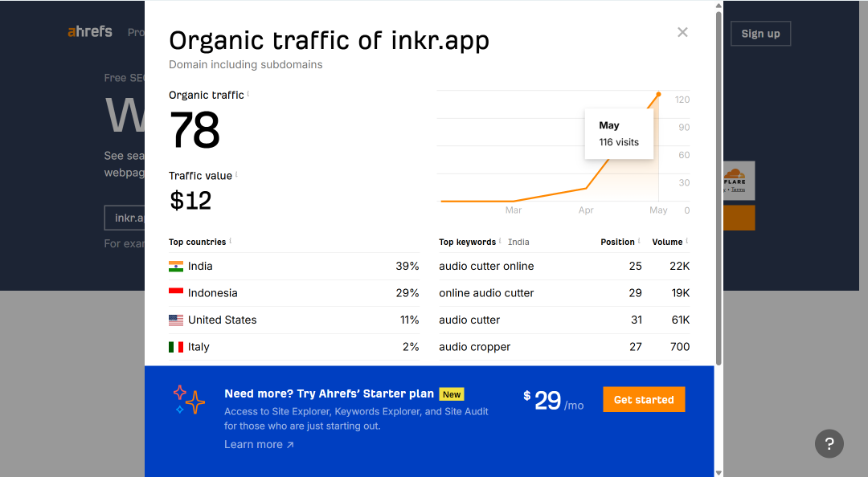Click the India label beside Top keywords

[518, 242]
